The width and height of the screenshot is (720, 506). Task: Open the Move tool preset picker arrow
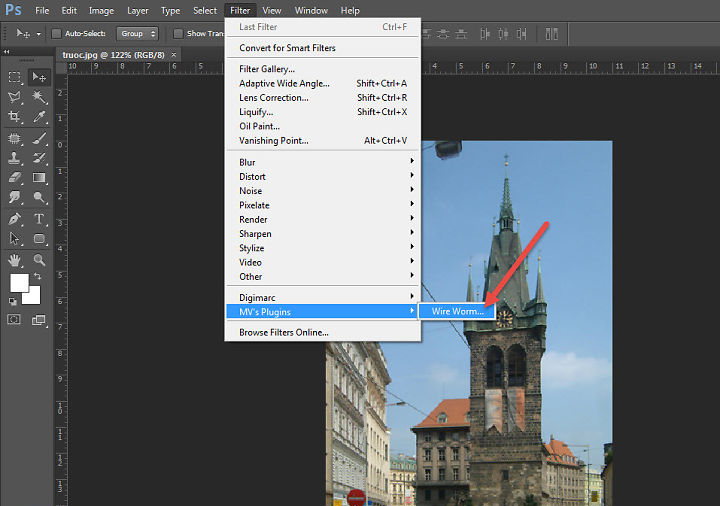point(39,34)
